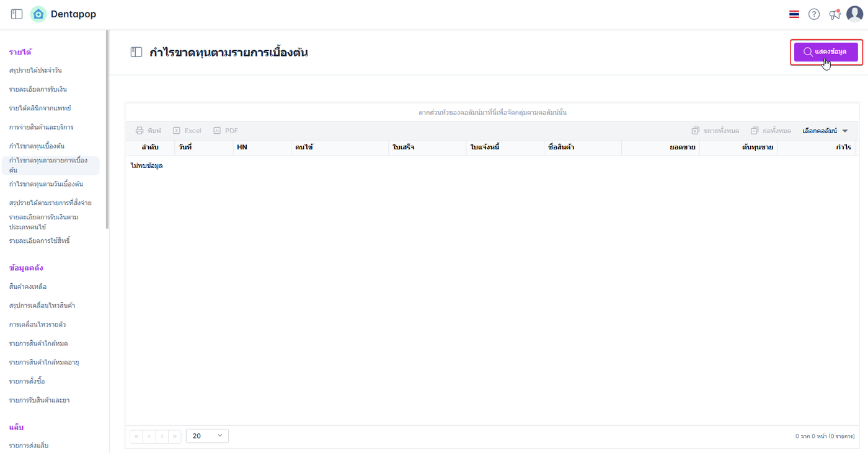
Task: Open help with the question mark icon
Action: pos(814,14)
